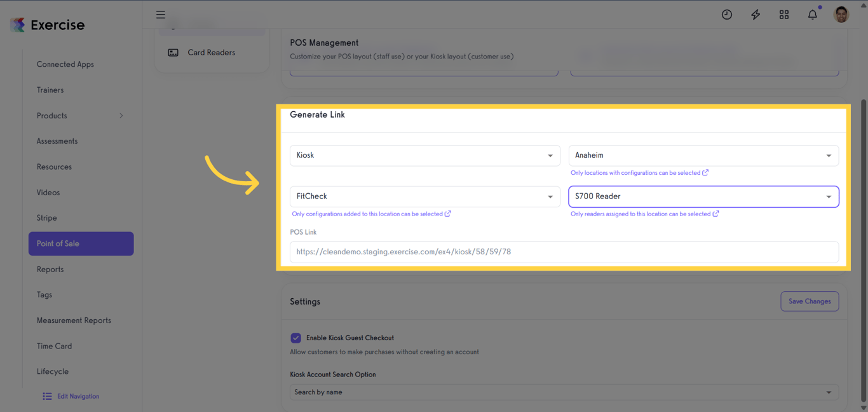Click the Edit Navigation list icon
Viewport: 868px width, 412px height.
coord(47,396)
